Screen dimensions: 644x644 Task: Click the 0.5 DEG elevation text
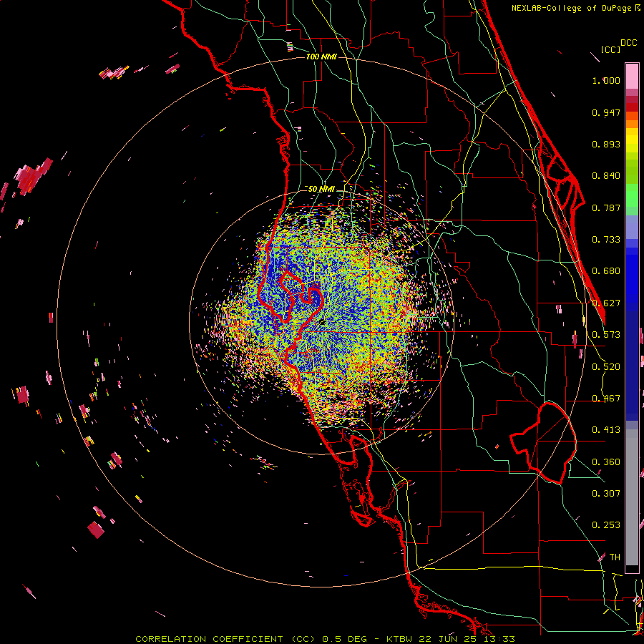coord(343,639)
